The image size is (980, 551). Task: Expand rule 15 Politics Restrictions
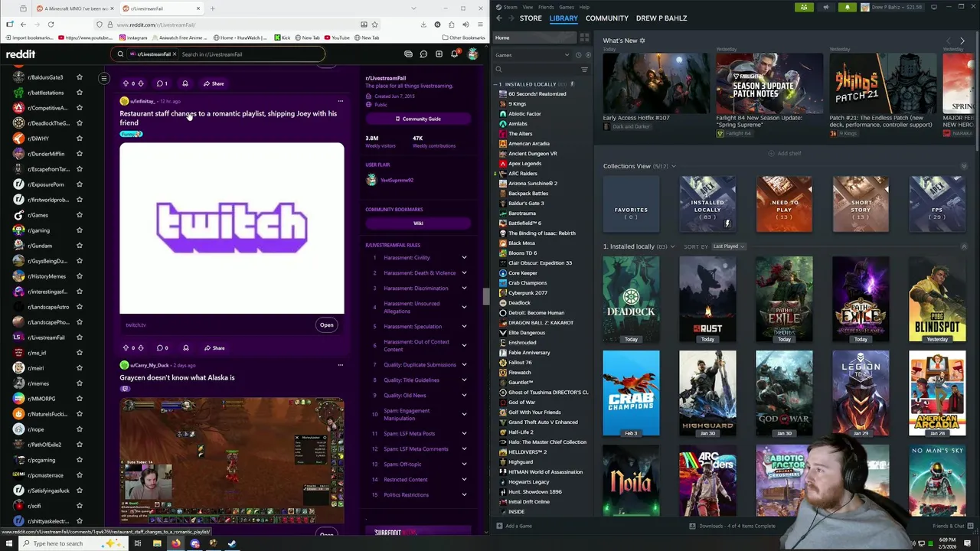[x=464, y=495]
